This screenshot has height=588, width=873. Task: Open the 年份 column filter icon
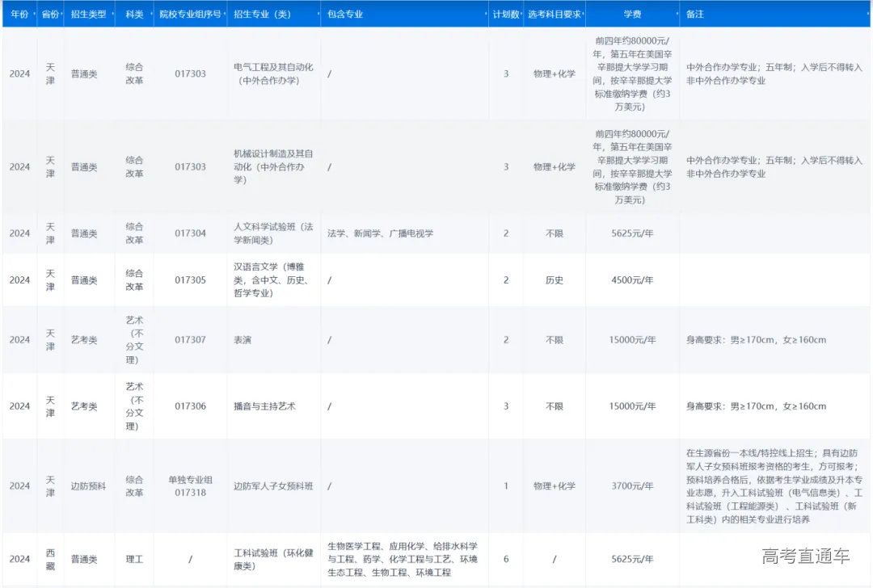tap(36, 14)
